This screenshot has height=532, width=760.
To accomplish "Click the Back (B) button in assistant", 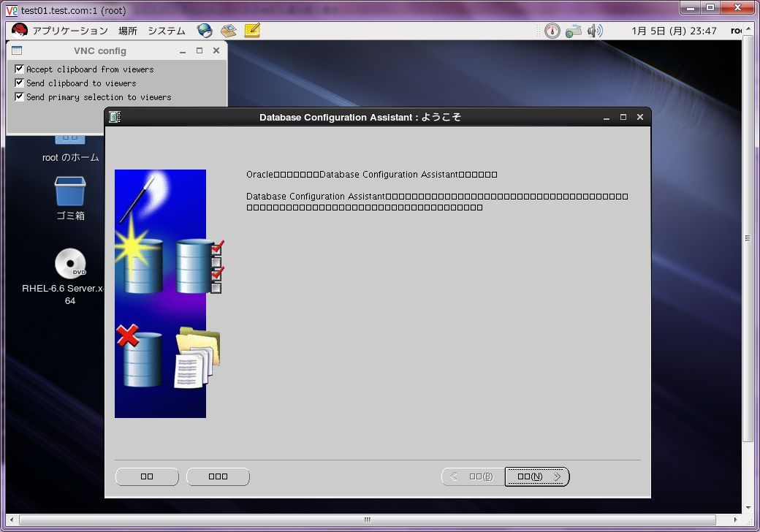I will coord(473,476).
